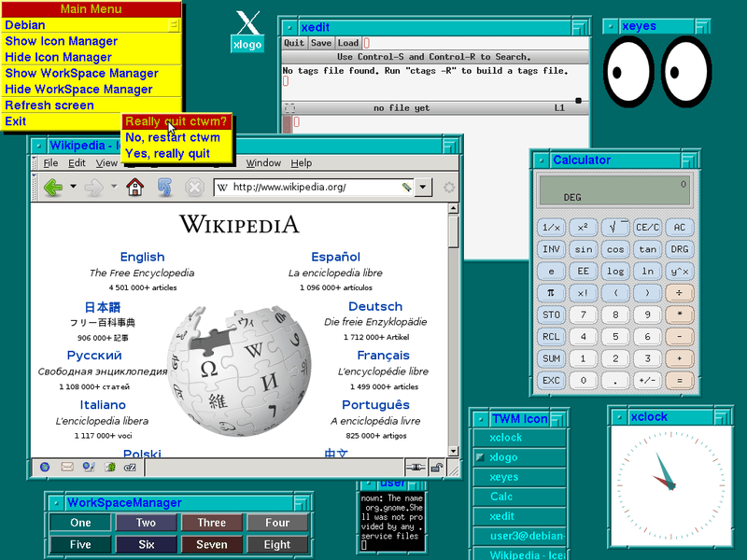The width and height of the screenshot is (747, 560).
Task: Open the Italiano Wikipedia link
Action: [x=103, y=405]
